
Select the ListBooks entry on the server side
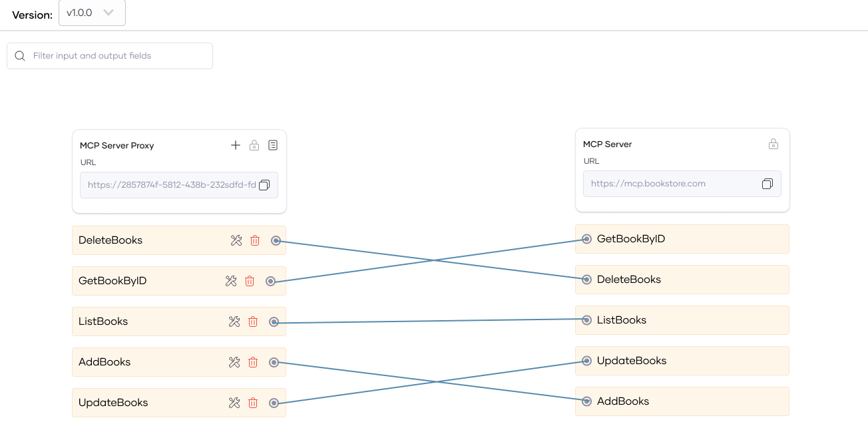pyautogui.click(x=622, y=320)
